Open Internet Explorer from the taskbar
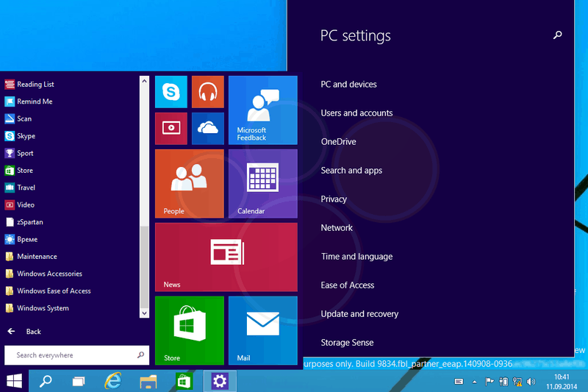The height and width of the screenshot is (392, 588). (x=113, y=381)
